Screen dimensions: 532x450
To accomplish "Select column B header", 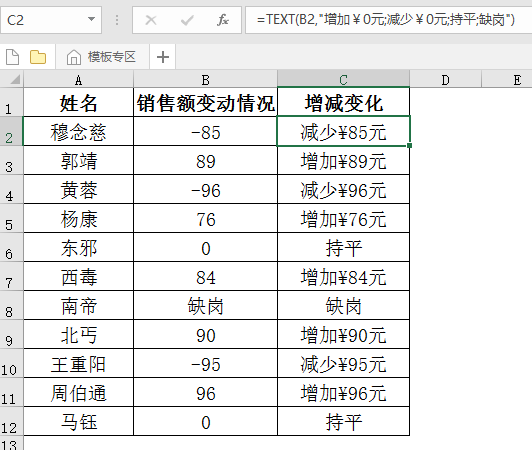I will (x=205, y=80).
